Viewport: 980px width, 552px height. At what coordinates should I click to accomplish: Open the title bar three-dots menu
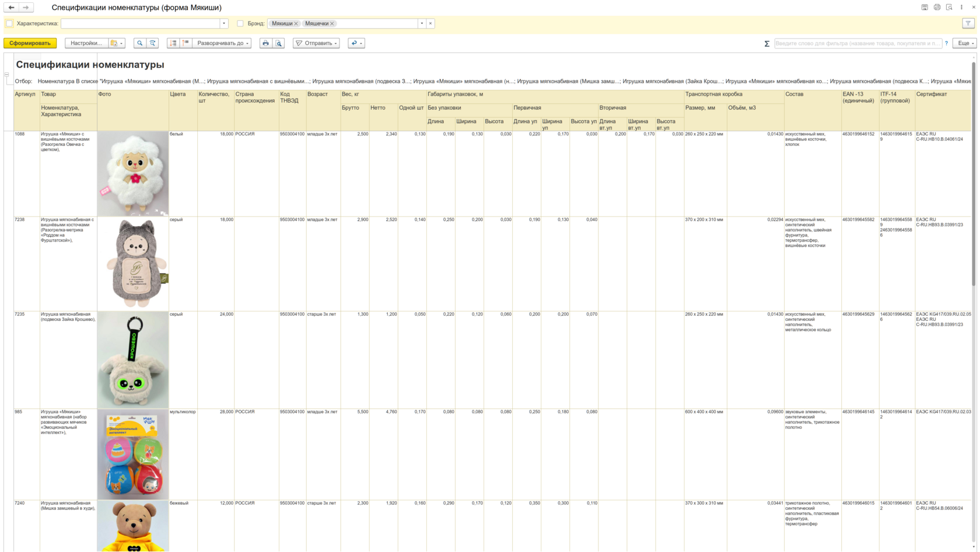(x=961, y=8)
